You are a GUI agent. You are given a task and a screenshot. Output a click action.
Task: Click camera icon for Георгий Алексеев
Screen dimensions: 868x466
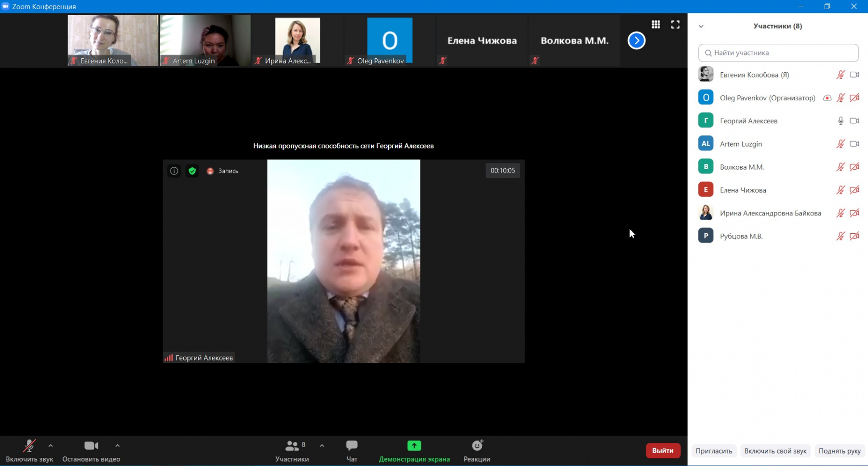pos(854,121)
